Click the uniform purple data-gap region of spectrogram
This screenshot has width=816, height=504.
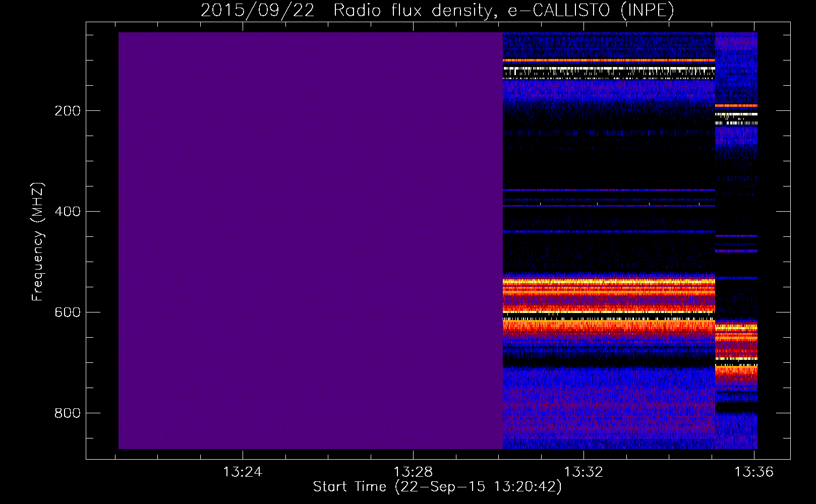(x=311, y=240)
